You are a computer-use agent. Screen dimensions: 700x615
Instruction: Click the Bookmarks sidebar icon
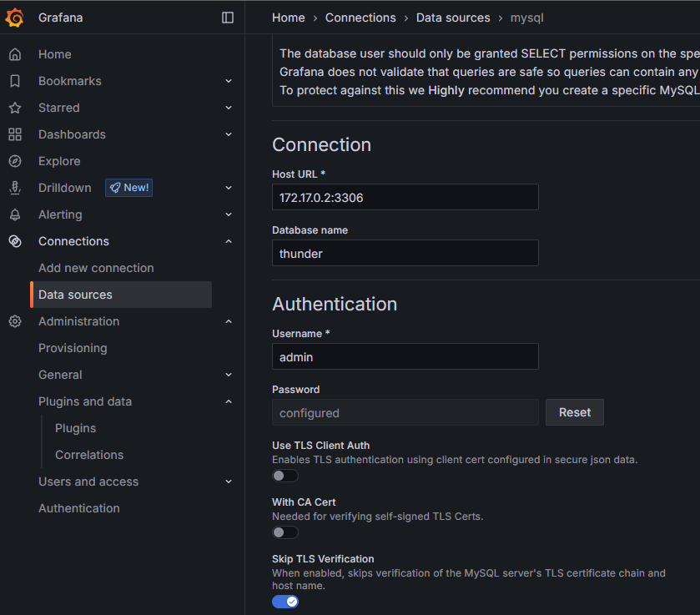[x=15, y=80]
